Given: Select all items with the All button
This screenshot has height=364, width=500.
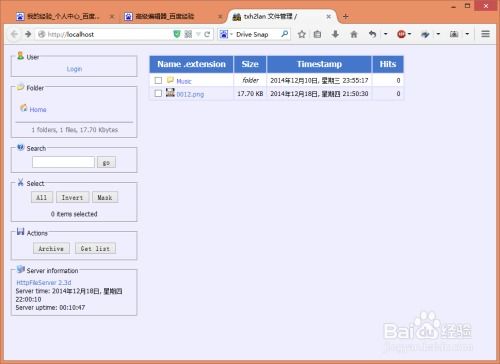Looking at the screenshot, I should click(x=42, y=197).
